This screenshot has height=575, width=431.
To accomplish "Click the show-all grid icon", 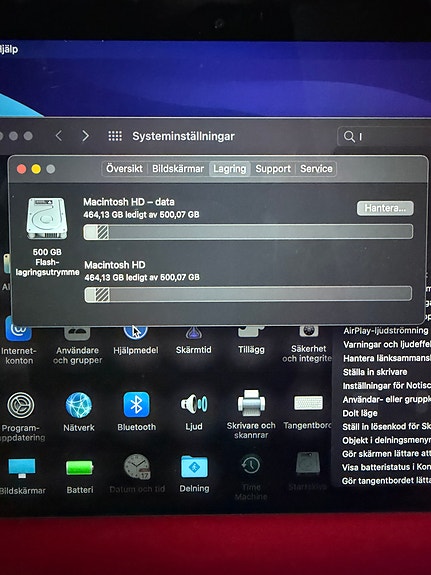I will [x=115, y=136].
